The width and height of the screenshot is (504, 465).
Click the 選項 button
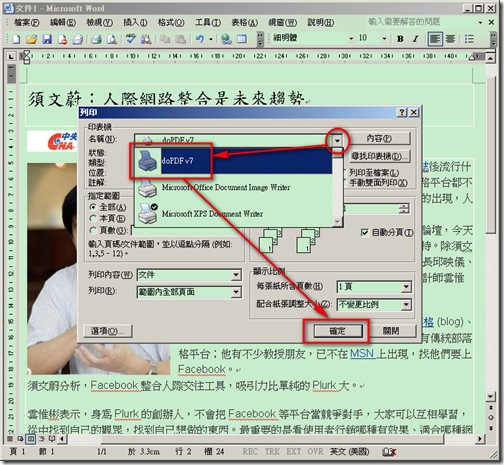point(108,331)
